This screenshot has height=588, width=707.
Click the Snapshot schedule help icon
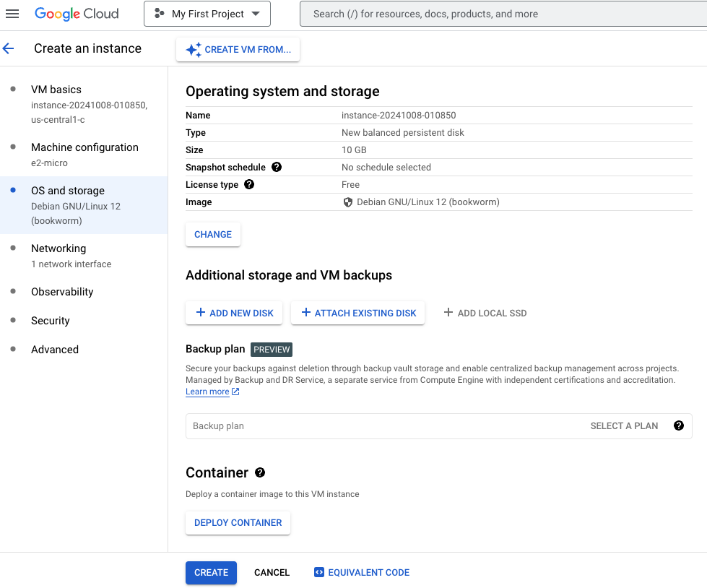point(277,168)
